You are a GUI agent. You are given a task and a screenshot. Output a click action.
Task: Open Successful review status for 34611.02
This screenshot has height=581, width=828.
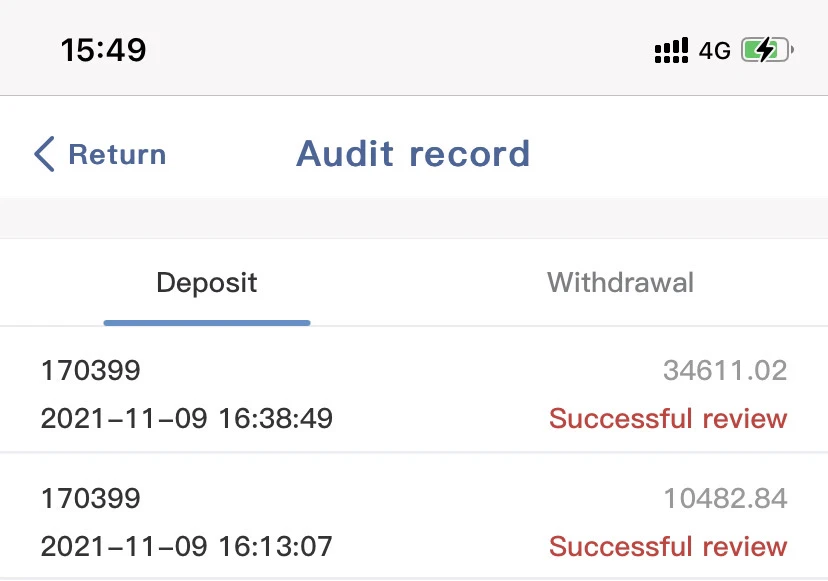[668, 418]
